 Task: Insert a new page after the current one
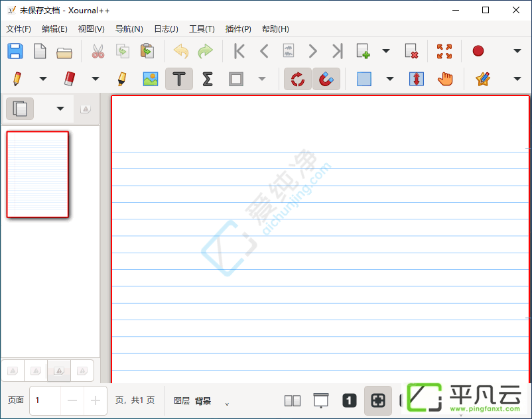(363, 51)
